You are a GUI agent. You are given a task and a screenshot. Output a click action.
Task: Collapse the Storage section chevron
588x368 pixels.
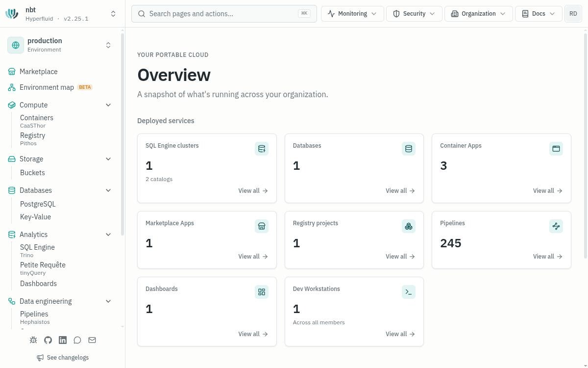tap(108, 159)
